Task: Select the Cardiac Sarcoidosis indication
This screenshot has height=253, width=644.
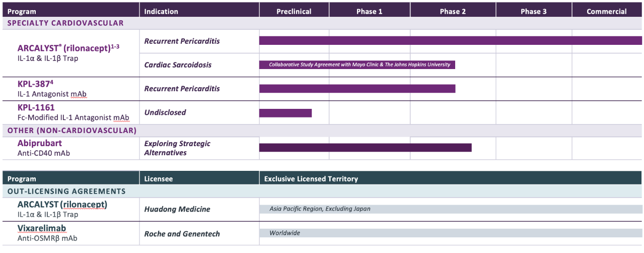Action: click(178, 65)
